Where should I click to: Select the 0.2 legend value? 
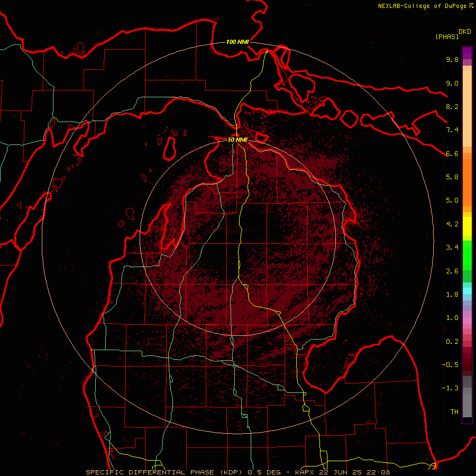(x=452, y=342)
